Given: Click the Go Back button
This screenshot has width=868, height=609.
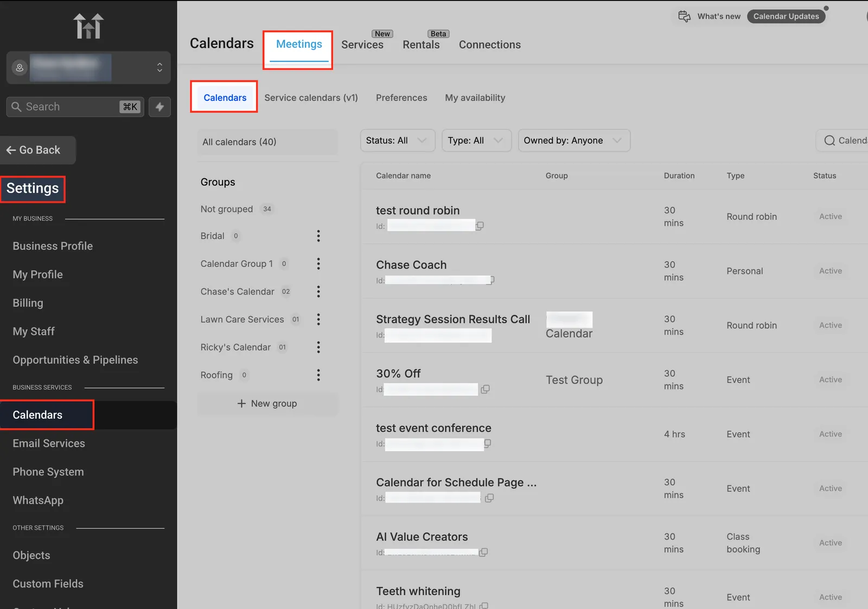Looking at the screenshot, I should coord(37,150).
